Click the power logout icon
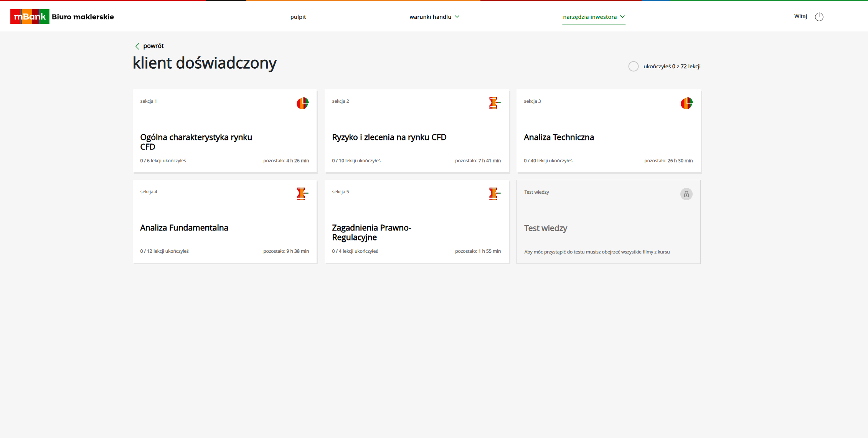This screenshot has width=868, height=438. (x=819, y=16)
